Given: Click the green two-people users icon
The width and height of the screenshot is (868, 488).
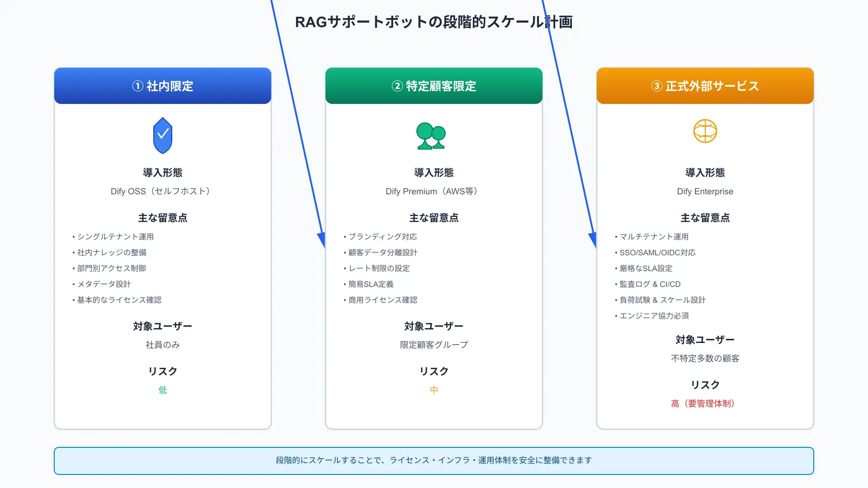Looking at the screenshot, I should pos(431,136).
